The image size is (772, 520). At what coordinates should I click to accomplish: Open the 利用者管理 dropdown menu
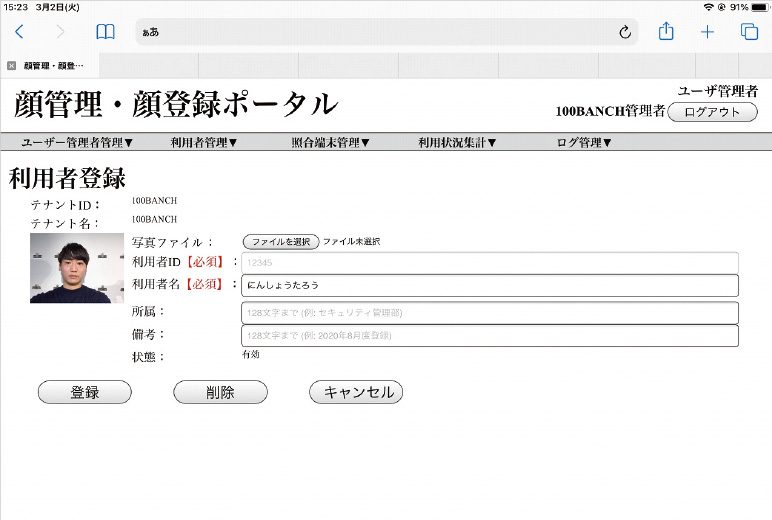pyautogui.click(x=204, y=143)
